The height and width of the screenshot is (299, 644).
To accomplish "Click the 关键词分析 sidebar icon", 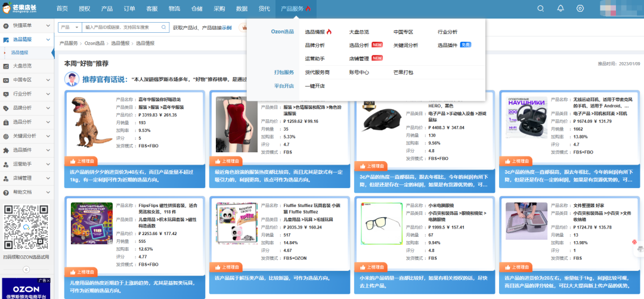I will (x=6, y=136).
